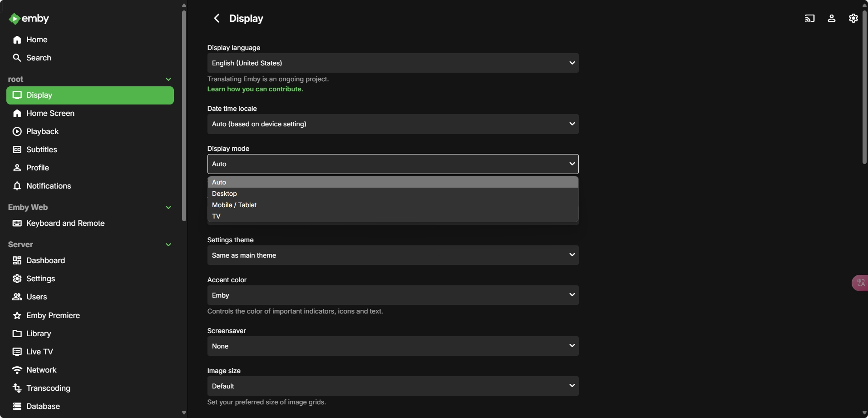Click the Playback play-circle icon
This screenshot has width=868, height=418.
click(x=17, y=132)
